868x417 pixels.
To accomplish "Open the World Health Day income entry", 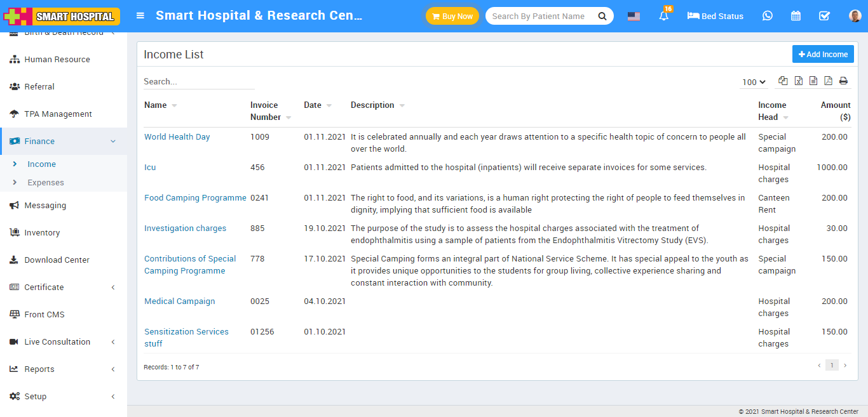I will pyautogui.click(x=177, y=136).
